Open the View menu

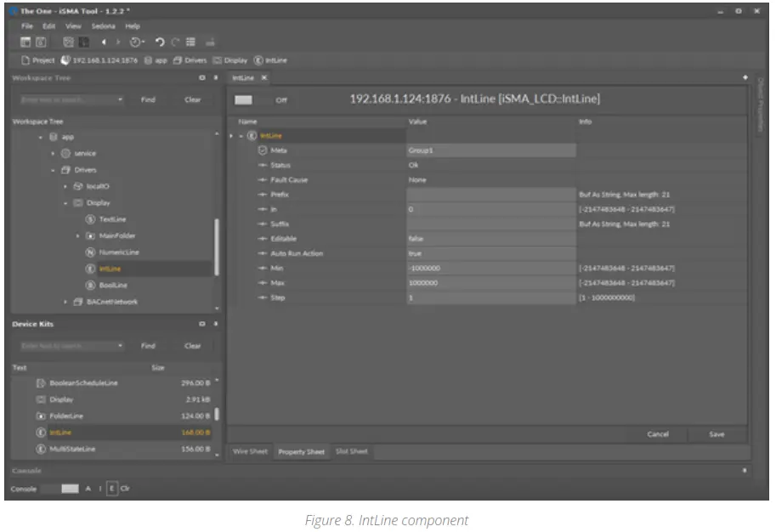tap(73, 26)
